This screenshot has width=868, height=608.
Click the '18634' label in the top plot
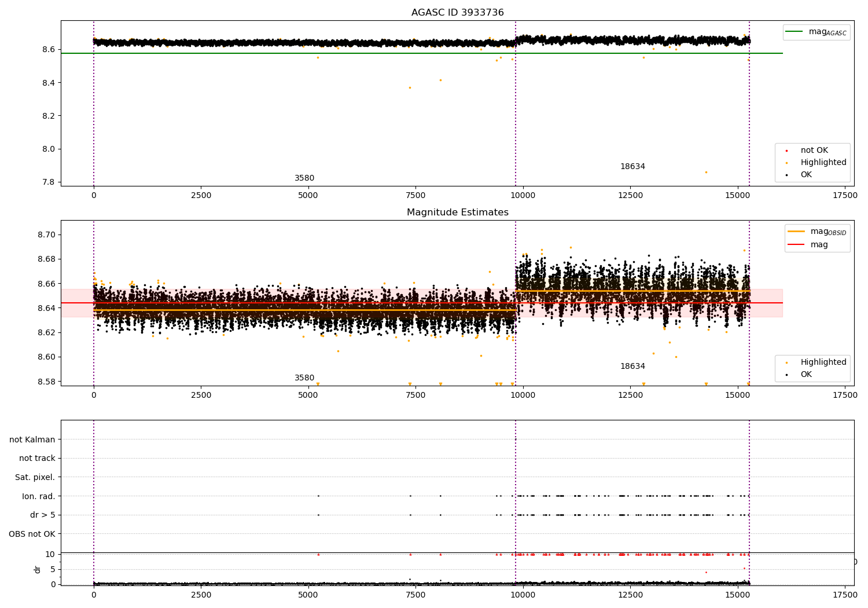click(x=632, y=167)
